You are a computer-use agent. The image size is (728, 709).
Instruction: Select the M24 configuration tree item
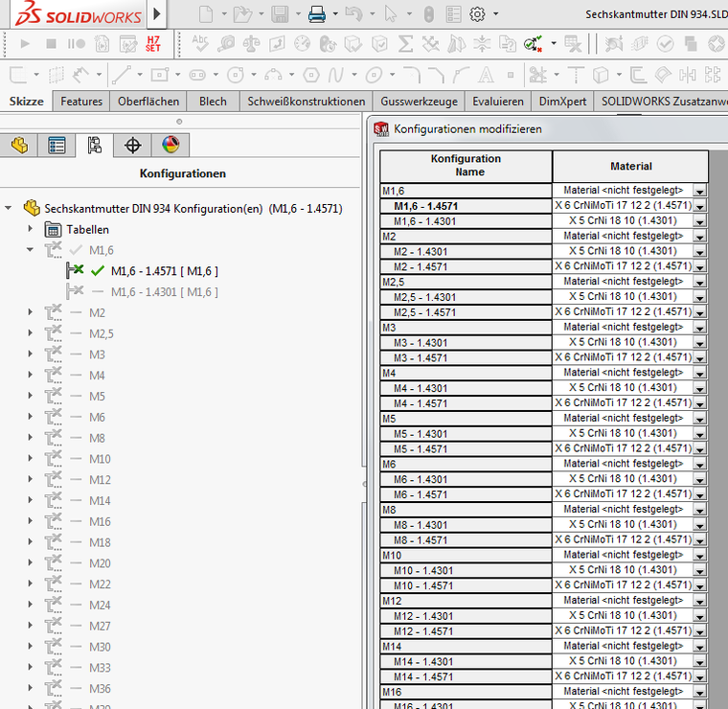click(x=100, y=605)
